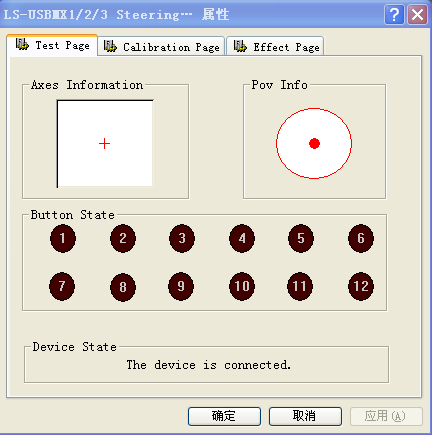The height and width of the screenshot is (435, 432).
Task: Click button state indicator 12
Action: coord(361,286)
